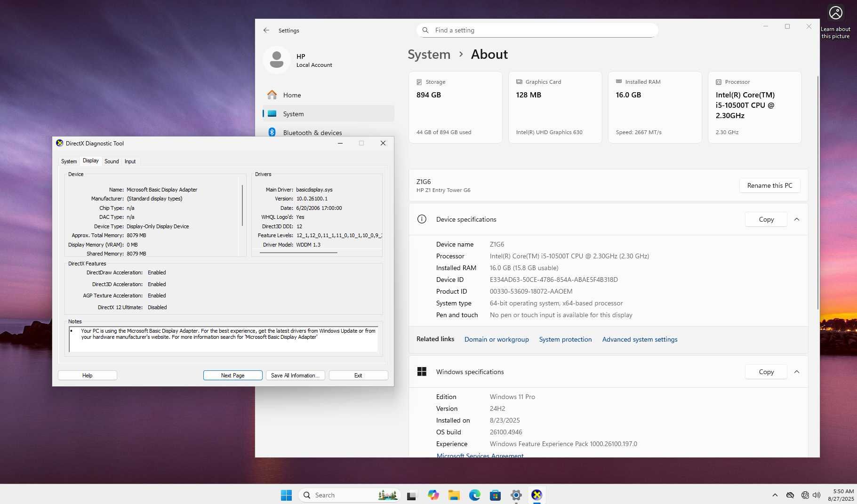Open Microsoft Edge from the taskbar

[474, 495]
